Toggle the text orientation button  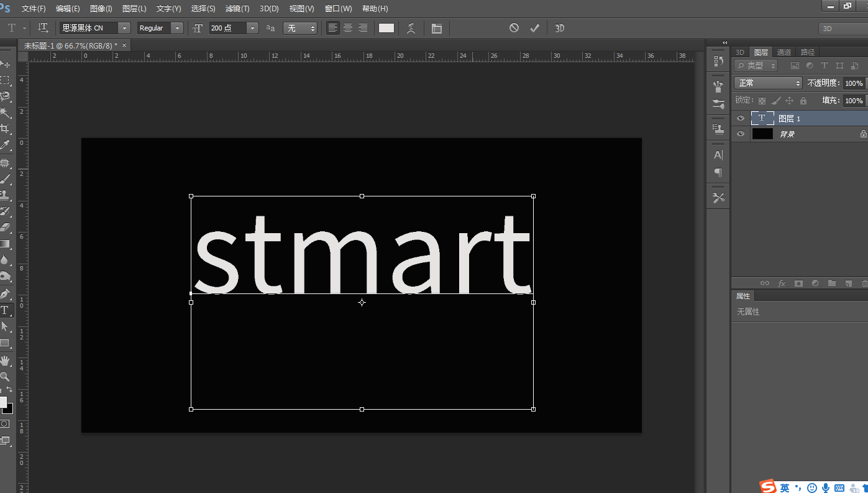pyautogui.click(x=43, y=28)
